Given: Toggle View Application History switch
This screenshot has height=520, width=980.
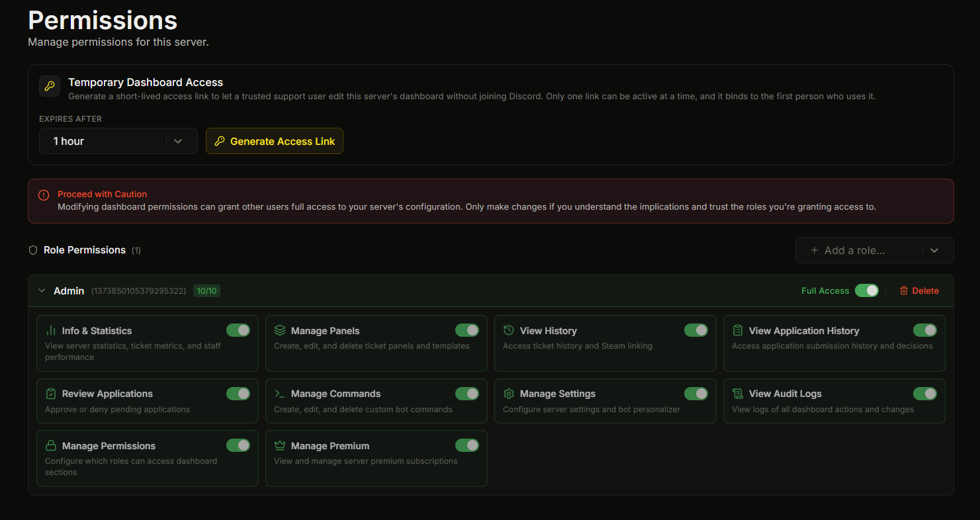Looking at the screenshot, I should pyautogui.click(x=925, y=330).
